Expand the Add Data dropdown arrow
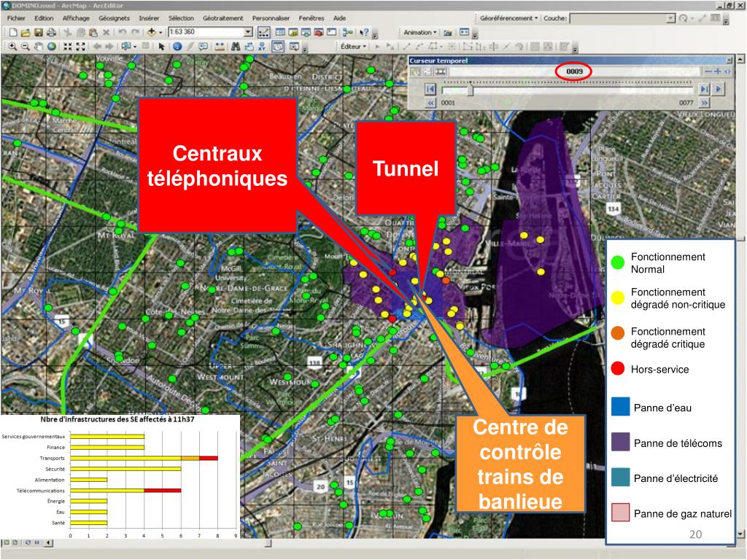The height and width of the screenshot is (560, 747). coord(160,32)
